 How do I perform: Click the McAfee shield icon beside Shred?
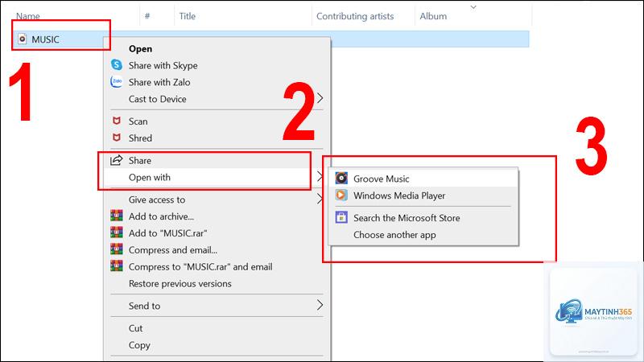117,138
